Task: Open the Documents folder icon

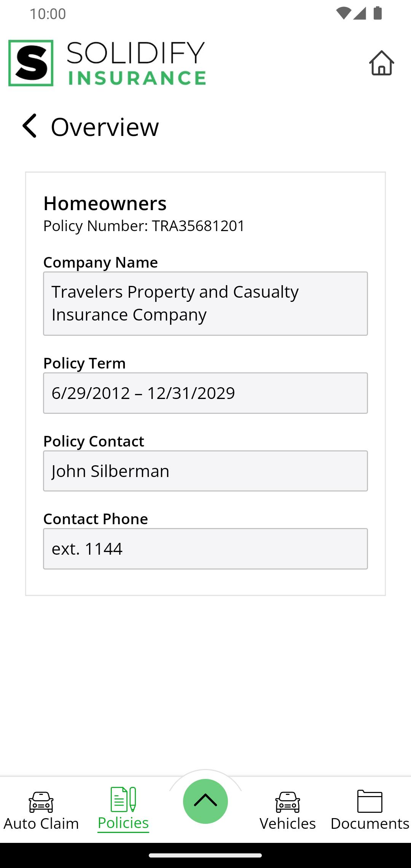Action: tap(370, 801)
